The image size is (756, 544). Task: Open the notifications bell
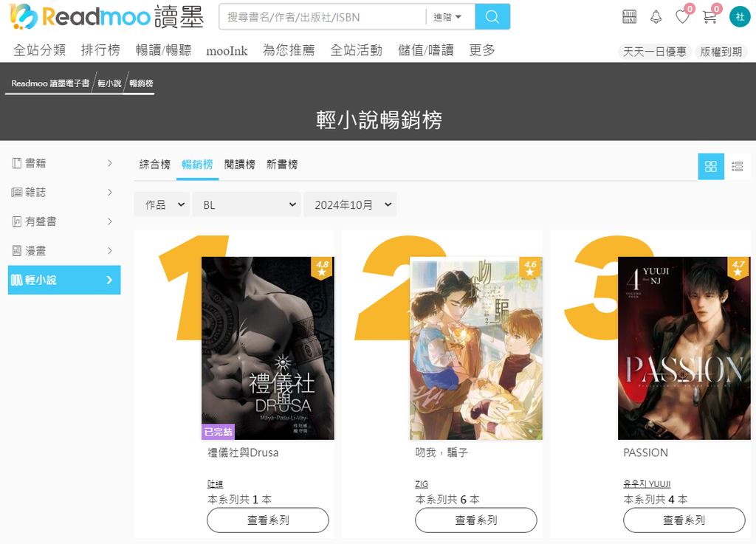pos(656,17)
